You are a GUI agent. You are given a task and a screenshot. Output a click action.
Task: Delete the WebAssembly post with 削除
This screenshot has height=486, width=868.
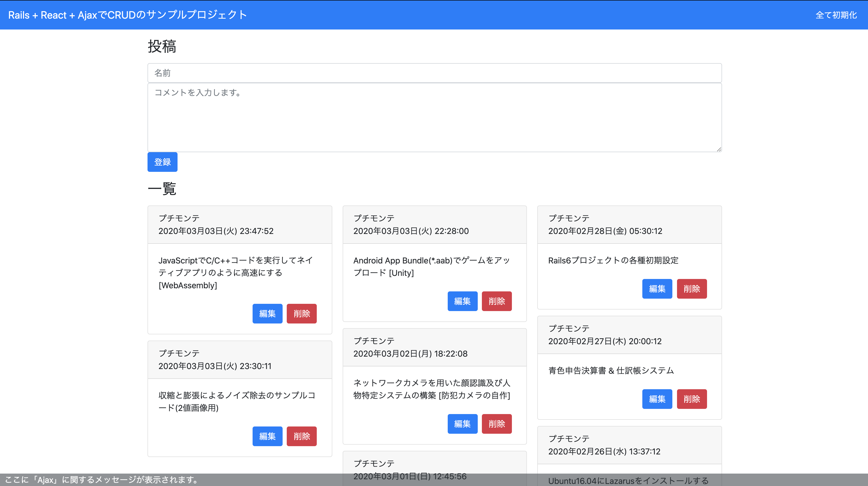click(301, 314)
